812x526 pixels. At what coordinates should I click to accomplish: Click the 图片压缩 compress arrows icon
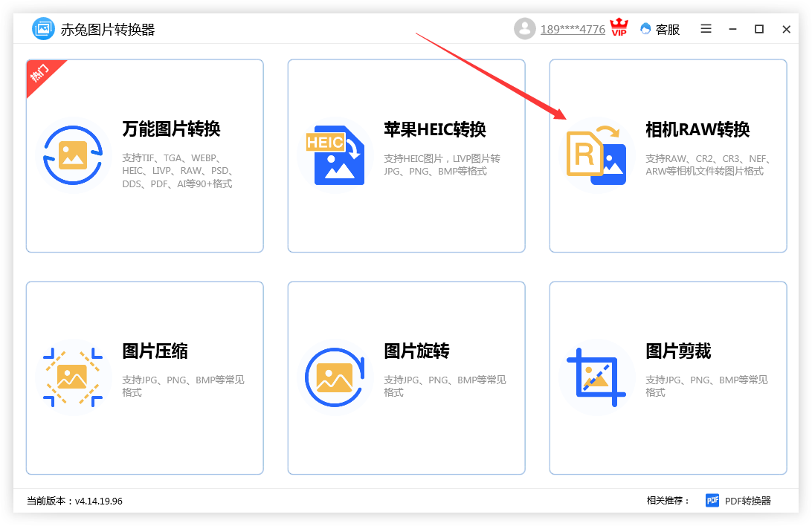(x=73, y=377)
